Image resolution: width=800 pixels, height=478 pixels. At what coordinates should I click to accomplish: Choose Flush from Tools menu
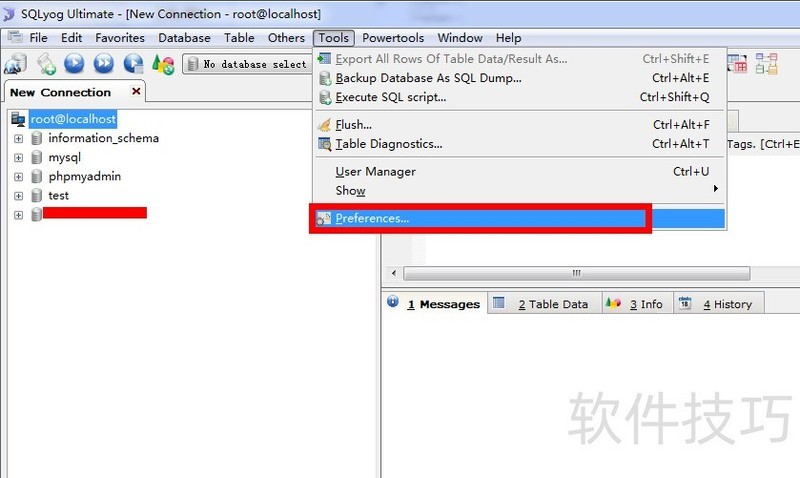click(520, 124)
